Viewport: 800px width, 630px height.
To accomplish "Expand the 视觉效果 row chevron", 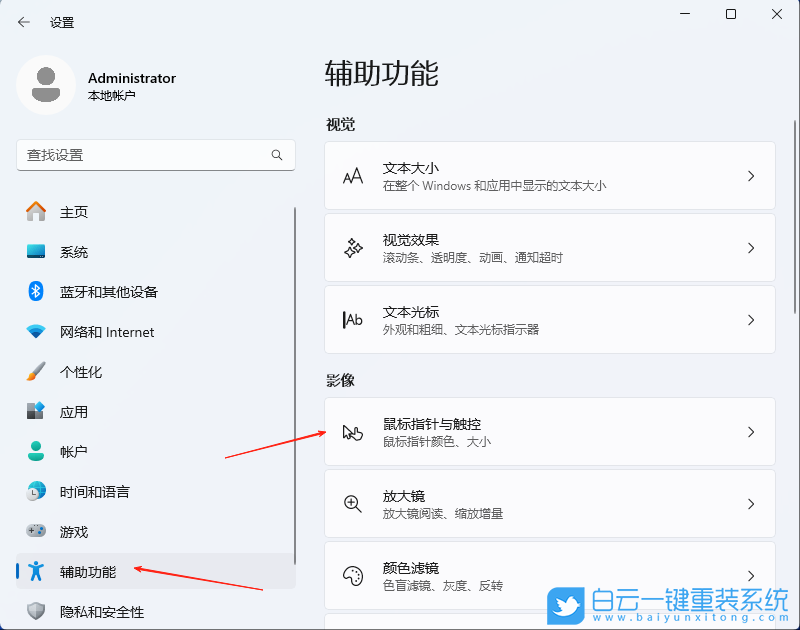I will click(751, 247).
